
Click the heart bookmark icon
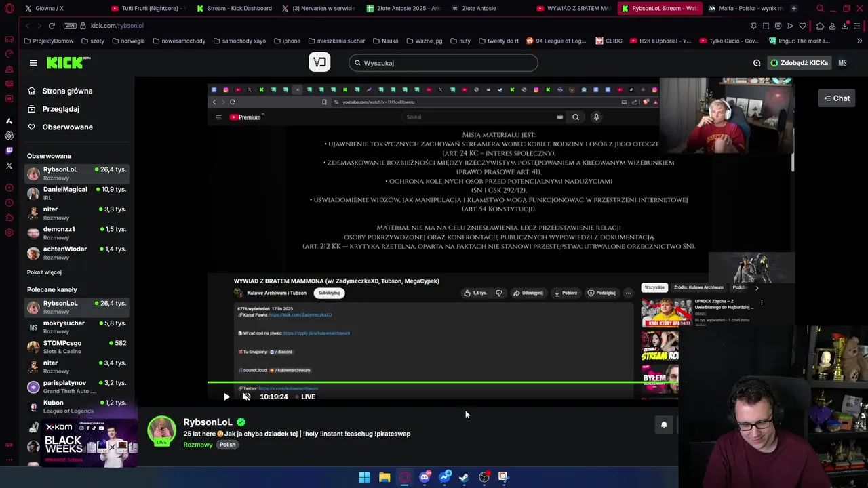[x=802, y=26]
